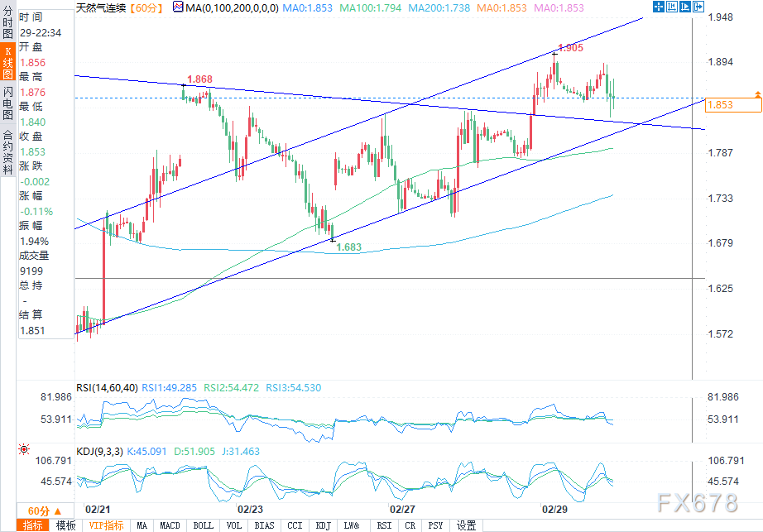
Task: Select the K线图 side tab
Action: [7, 62]
